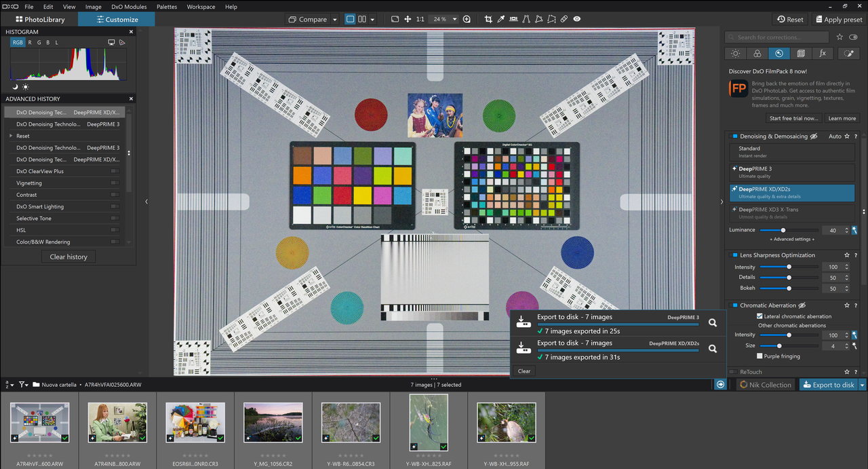Show shadow clipping moon icon
Viewport: 868px width, 469px height.
click(16, 87)
